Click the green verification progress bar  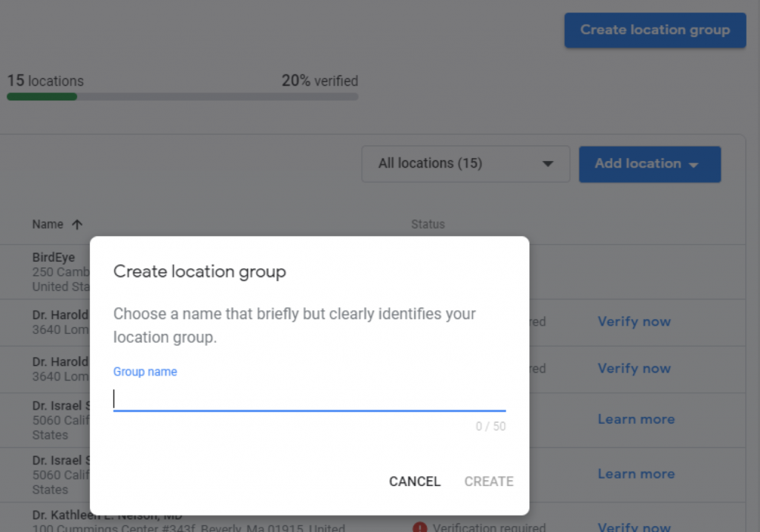click(42, 96)
